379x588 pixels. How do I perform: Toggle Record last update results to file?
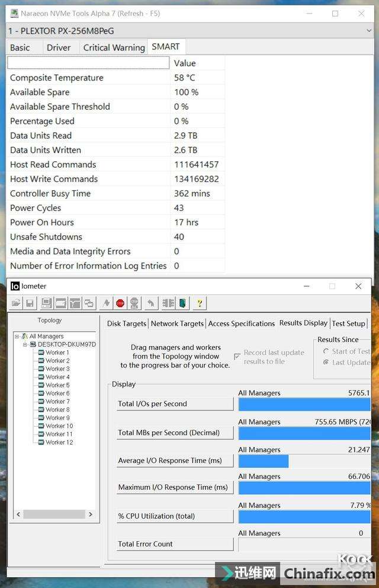(x=237, y=356)
